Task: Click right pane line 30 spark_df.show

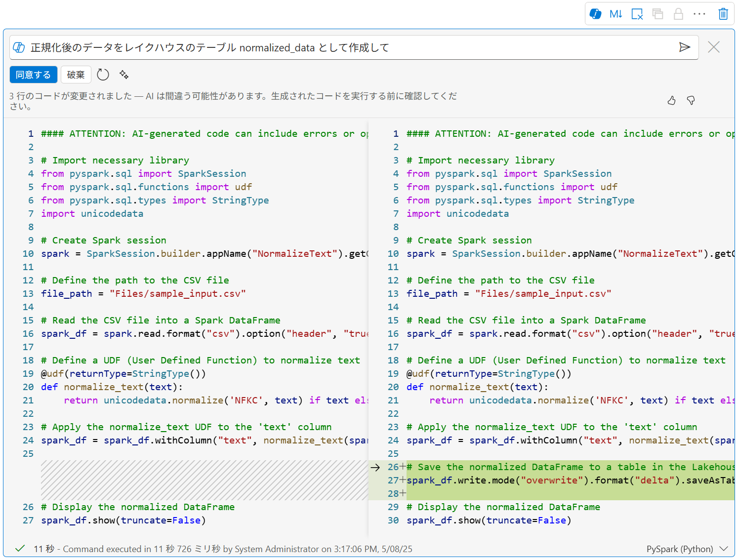Action: [x=489, y=520]
